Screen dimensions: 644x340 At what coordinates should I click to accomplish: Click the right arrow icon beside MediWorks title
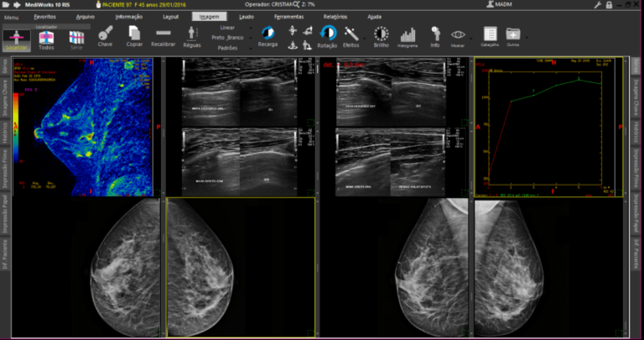tap(17, 5)
